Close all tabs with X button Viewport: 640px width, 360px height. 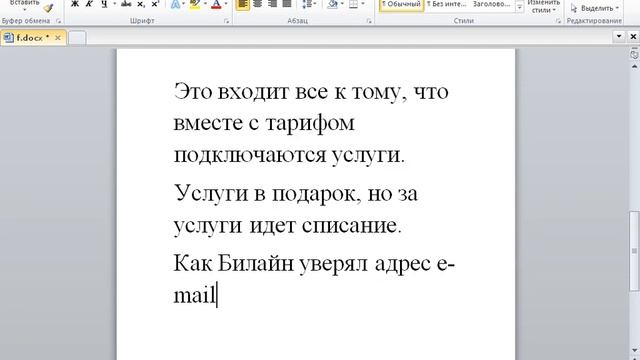633,36
